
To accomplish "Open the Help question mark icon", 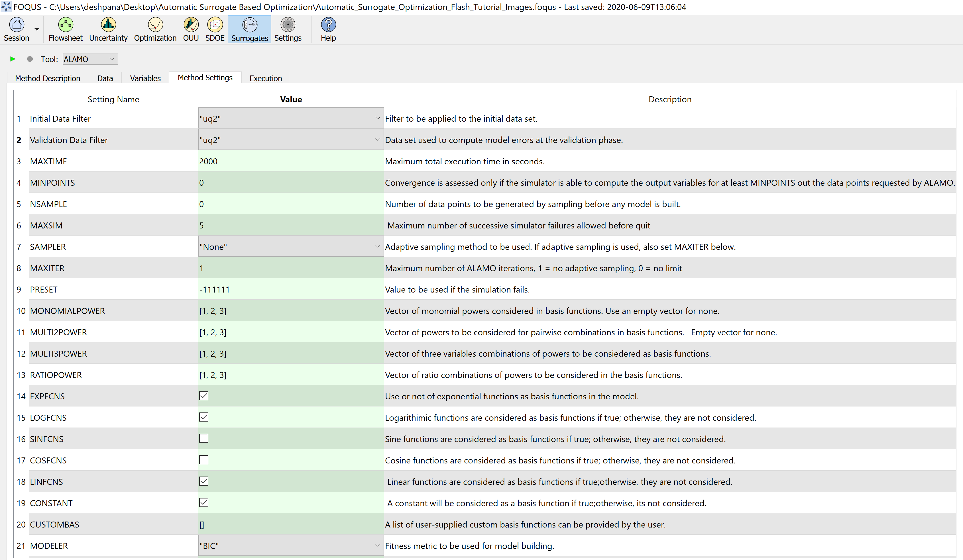I will (328, 25).
